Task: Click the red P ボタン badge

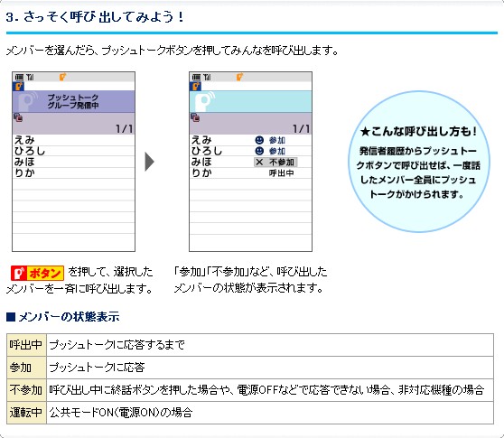Action: 37,273
